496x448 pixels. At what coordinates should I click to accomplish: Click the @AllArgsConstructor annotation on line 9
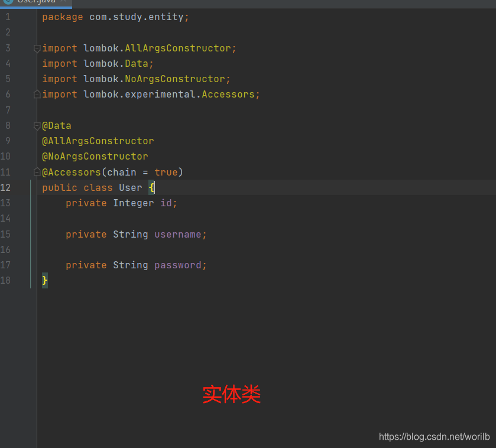point(98,141)
